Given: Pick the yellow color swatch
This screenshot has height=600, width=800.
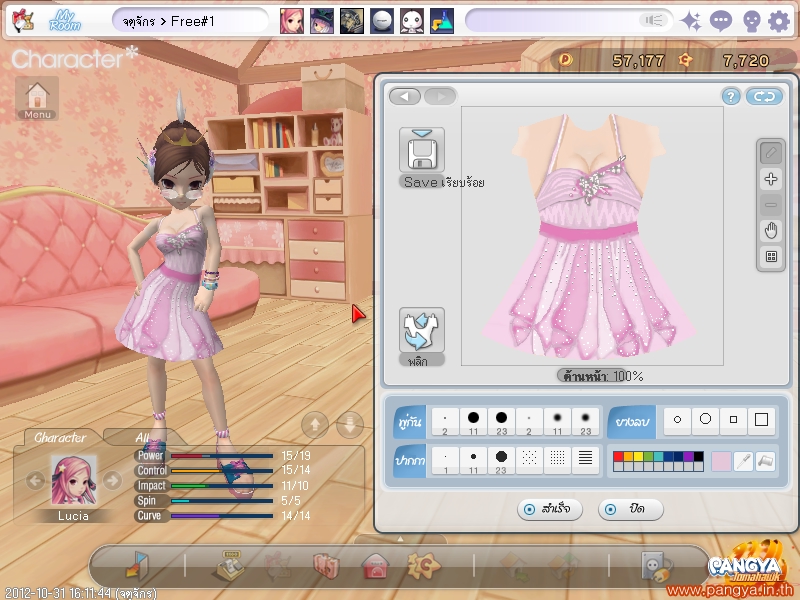Looking at the screenshot, I should click(638, 457).
